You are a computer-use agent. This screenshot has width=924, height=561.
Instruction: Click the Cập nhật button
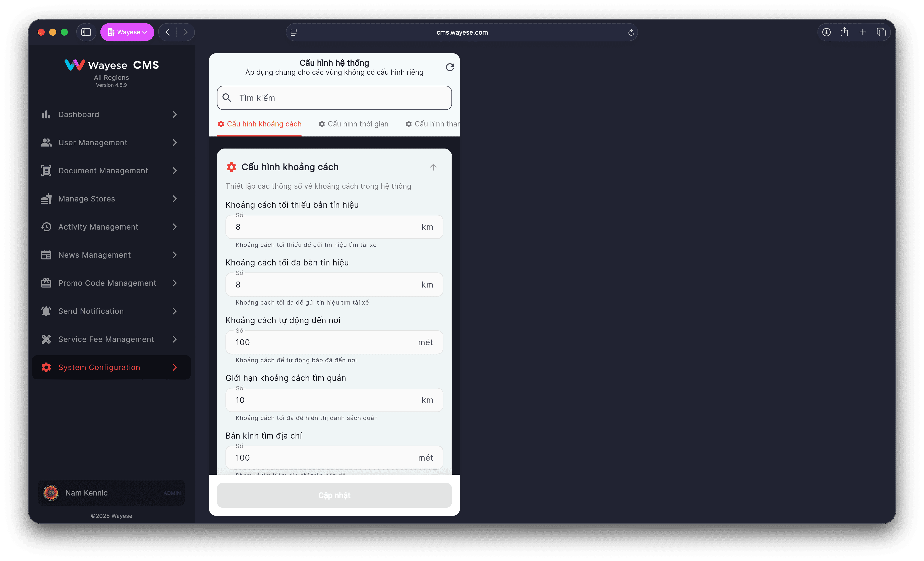point(334,496)
